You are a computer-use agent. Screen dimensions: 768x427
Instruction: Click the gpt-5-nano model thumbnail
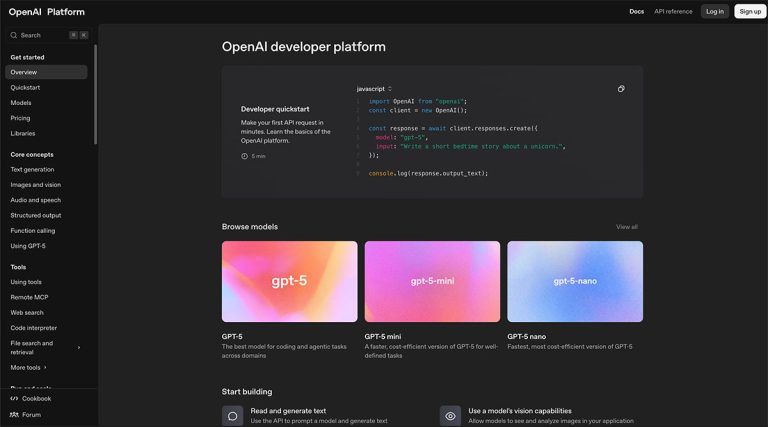tap(575, 282)
